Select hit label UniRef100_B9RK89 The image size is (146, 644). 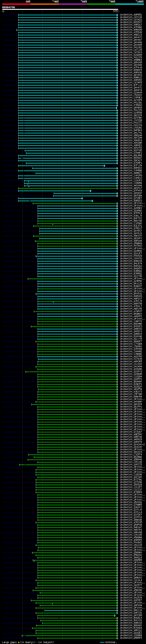pos(131,30)
